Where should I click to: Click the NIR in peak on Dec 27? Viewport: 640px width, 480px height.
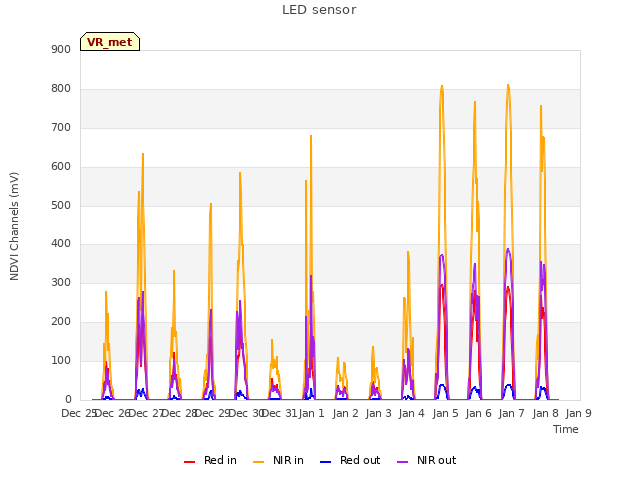click(143, 154)
